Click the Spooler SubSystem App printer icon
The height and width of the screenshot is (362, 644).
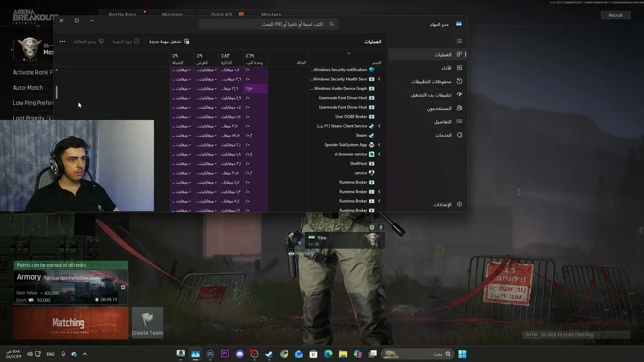click(x=372, y=145)
